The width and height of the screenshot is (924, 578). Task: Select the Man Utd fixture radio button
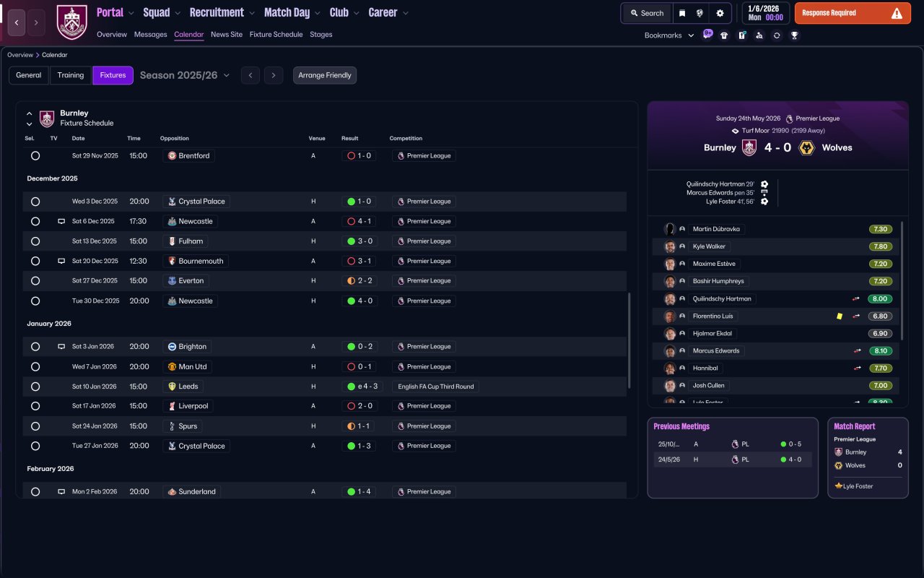pyautogui.click(x=35, y=367)
